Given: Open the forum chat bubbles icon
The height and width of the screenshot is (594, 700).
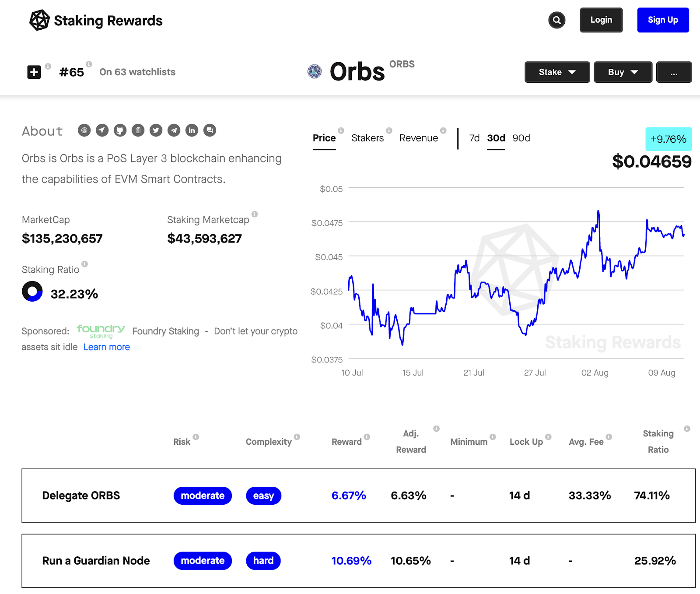Looking at the screenshot, I should 210,130.
